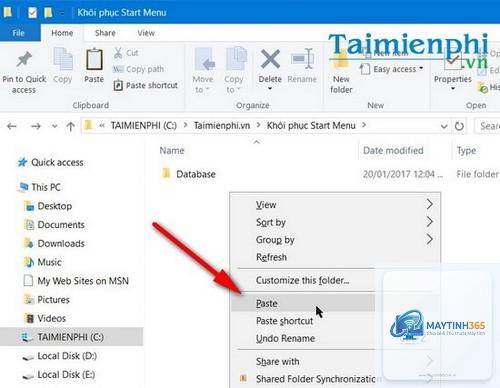Select Videos in the navigation pane
The height and width of the screenshot is (388, 500).
click(x=51, y=318)
